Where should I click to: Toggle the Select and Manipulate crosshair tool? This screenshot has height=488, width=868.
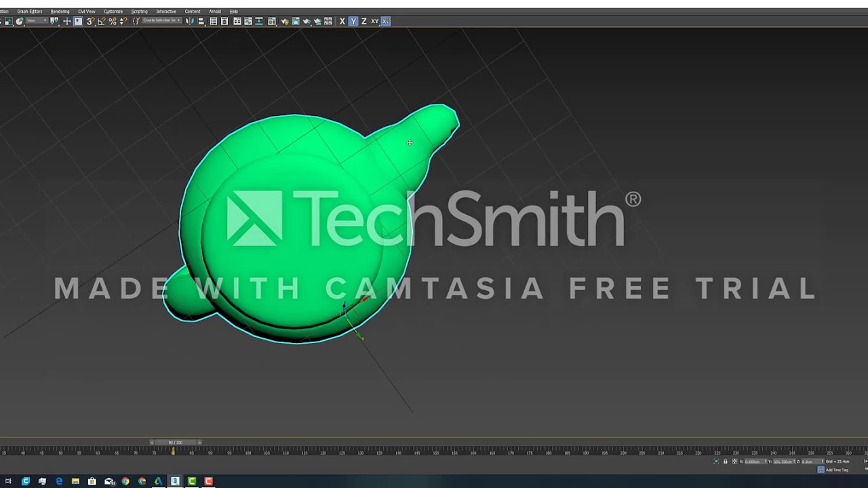(66, 22)
